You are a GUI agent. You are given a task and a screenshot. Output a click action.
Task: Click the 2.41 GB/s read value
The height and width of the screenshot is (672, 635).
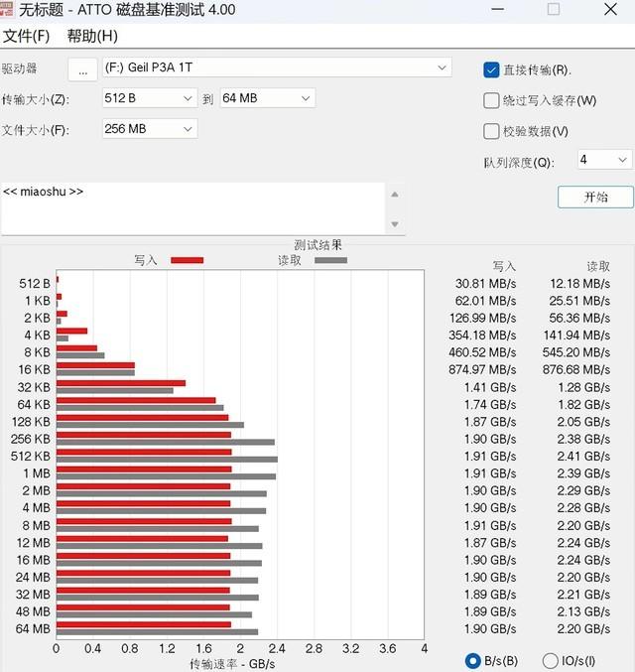point(583,456)
